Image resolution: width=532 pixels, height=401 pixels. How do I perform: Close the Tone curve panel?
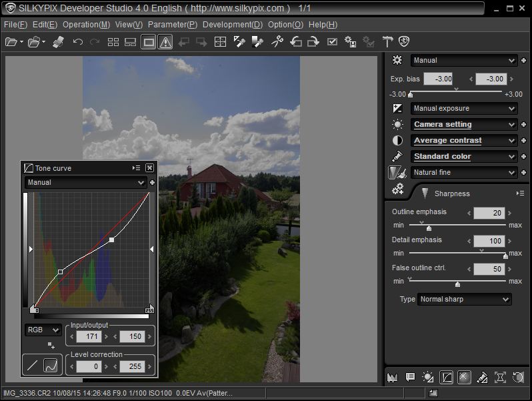pos(149,168)
